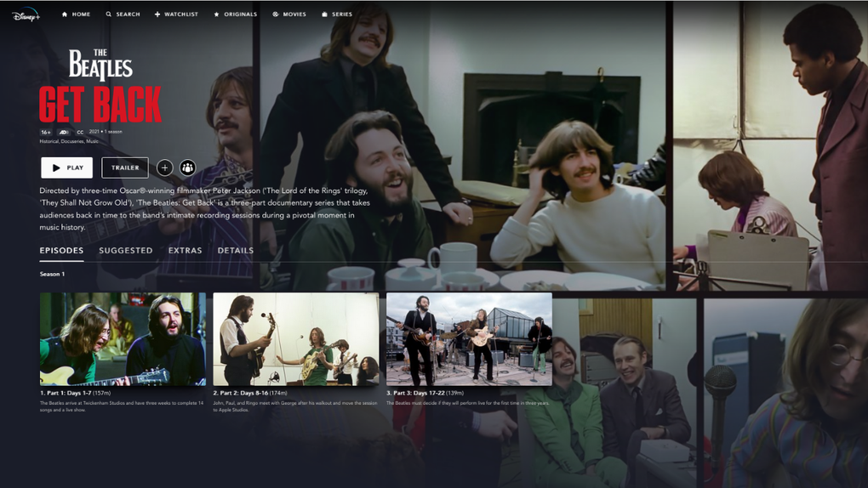Image resolution: width=868 pixels, height=488 pixels.
Task: Click Part 3 episode description text
Action: (x=468, y=403)
